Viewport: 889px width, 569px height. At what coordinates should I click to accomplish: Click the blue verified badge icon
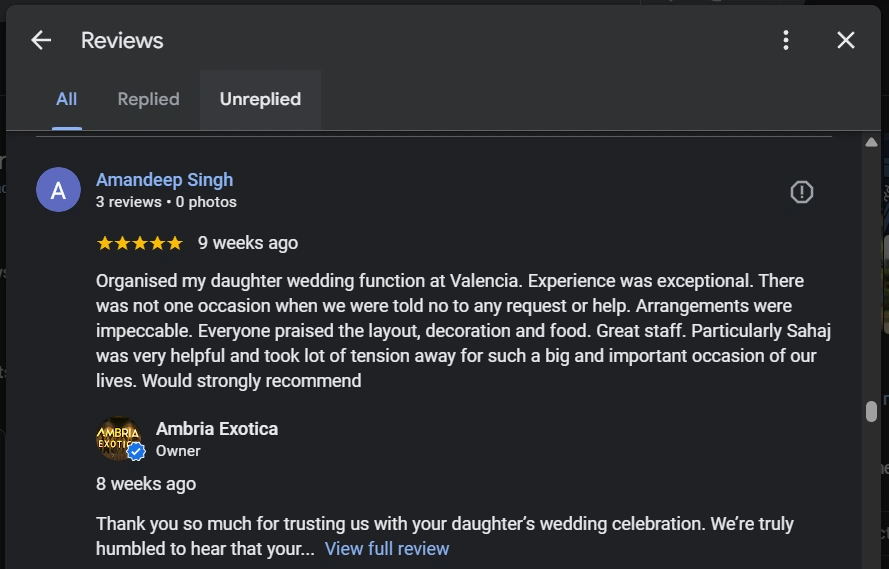tap(136, 452)
